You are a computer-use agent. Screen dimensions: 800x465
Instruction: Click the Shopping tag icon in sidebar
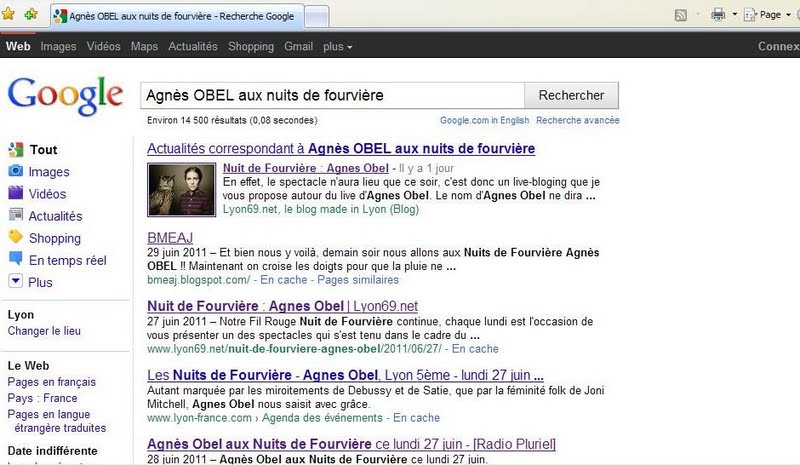tap(16, 237)
